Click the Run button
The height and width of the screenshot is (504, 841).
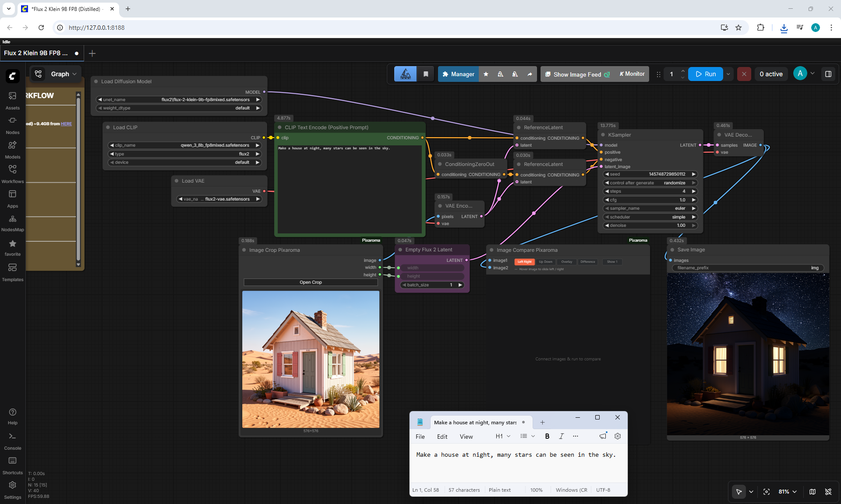pyautogui.click(x=706, y=74)
